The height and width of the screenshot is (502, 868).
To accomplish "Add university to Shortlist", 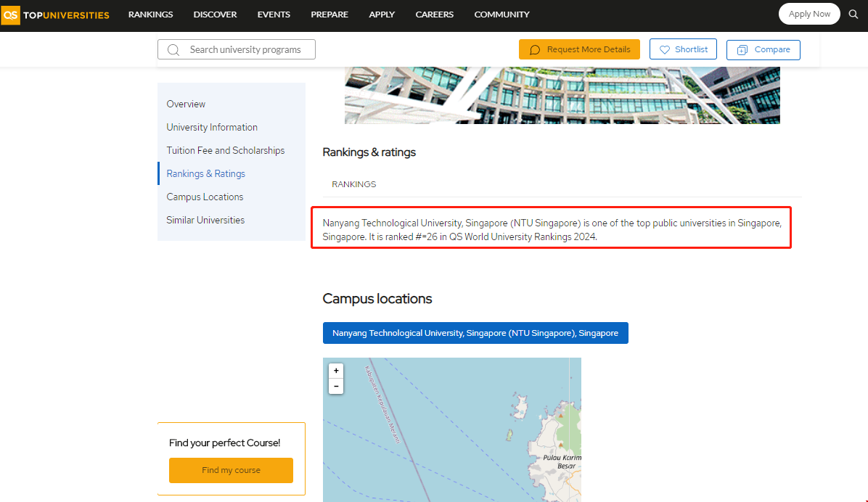I will 683,49.
